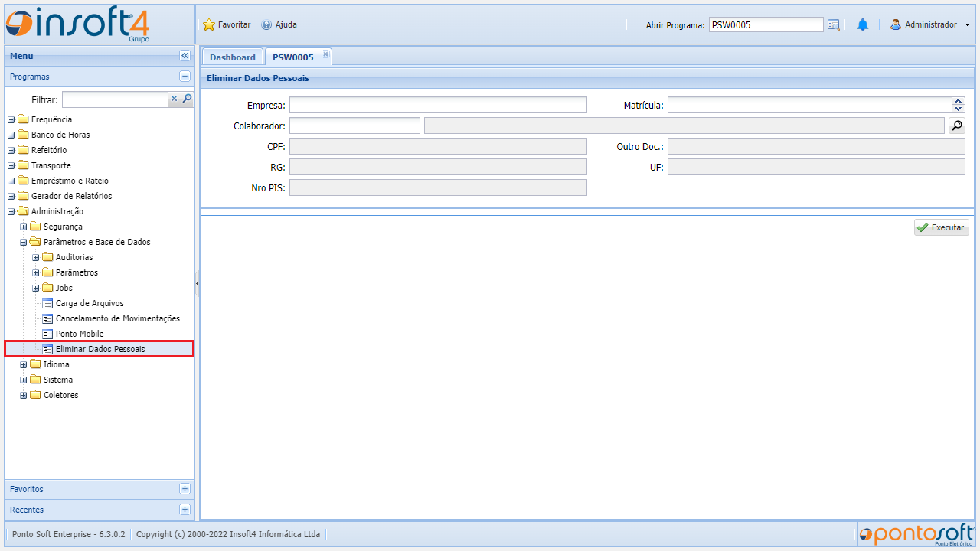Open Carga de Arquivos program
The height and width of the screenshot is (551, 980).
(x=89, y=303)
